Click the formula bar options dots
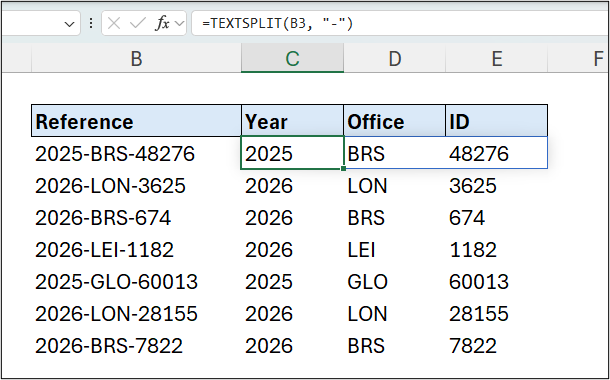The width and height of the screenshot is (610, 380). (x=91, y=24)
